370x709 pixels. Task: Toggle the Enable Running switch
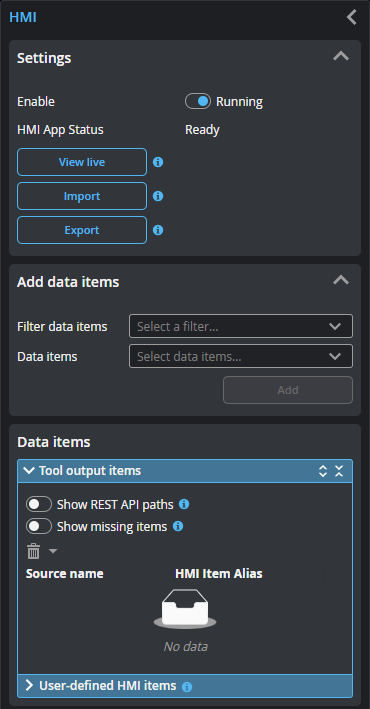[x=198, y=101]
